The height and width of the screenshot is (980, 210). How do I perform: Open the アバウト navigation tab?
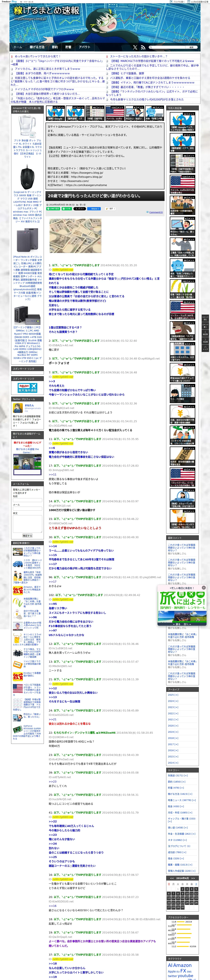point(85,47)
